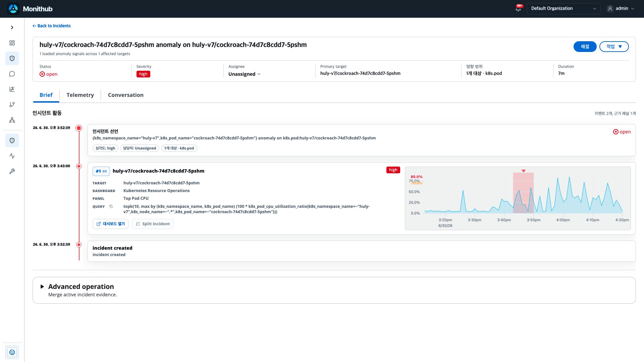
Task: Copy the query using the copy icon
Action: 111,206
